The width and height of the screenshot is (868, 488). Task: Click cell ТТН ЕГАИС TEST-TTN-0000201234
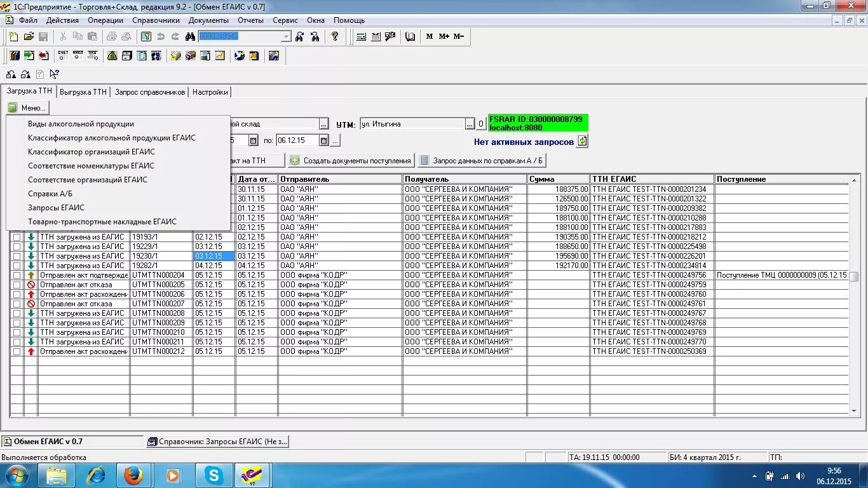[652, 189]
